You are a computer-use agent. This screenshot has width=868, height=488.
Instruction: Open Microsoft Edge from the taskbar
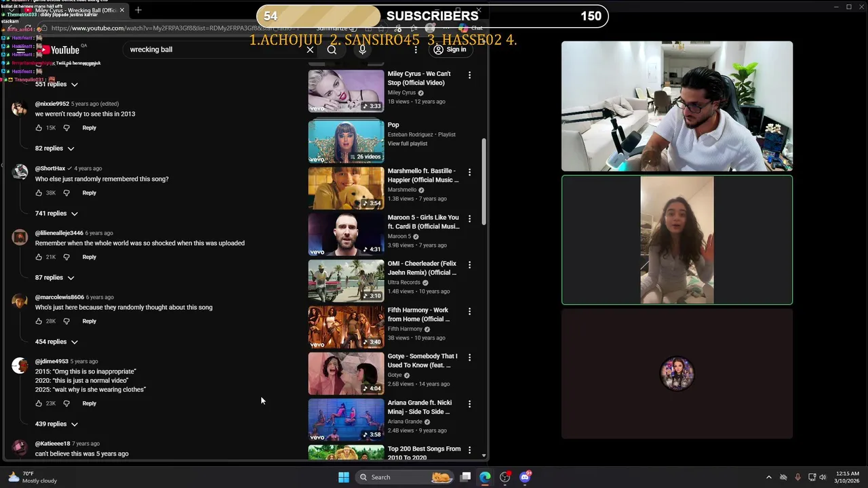click(x=485, y=477)
